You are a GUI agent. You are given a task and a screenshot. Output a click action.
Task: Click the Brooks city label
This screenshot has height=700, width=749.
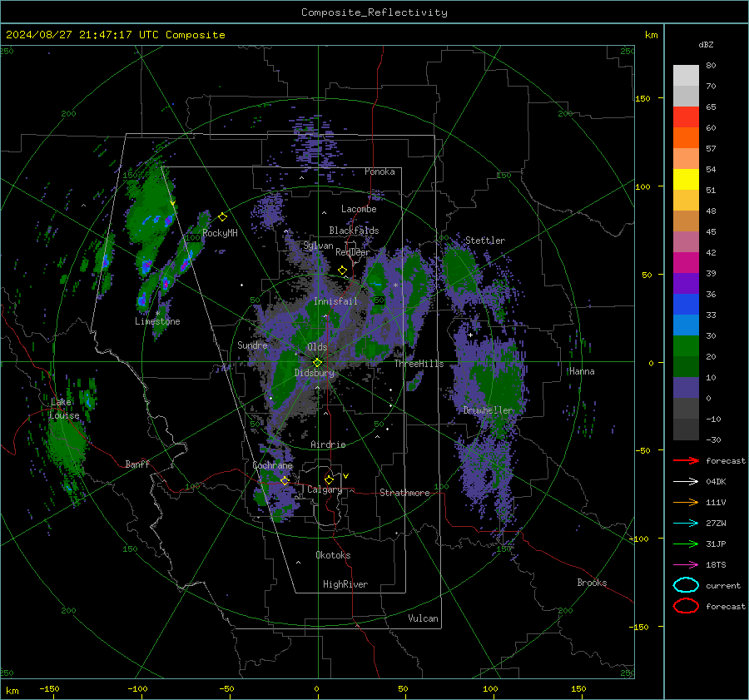pos(592,583)
